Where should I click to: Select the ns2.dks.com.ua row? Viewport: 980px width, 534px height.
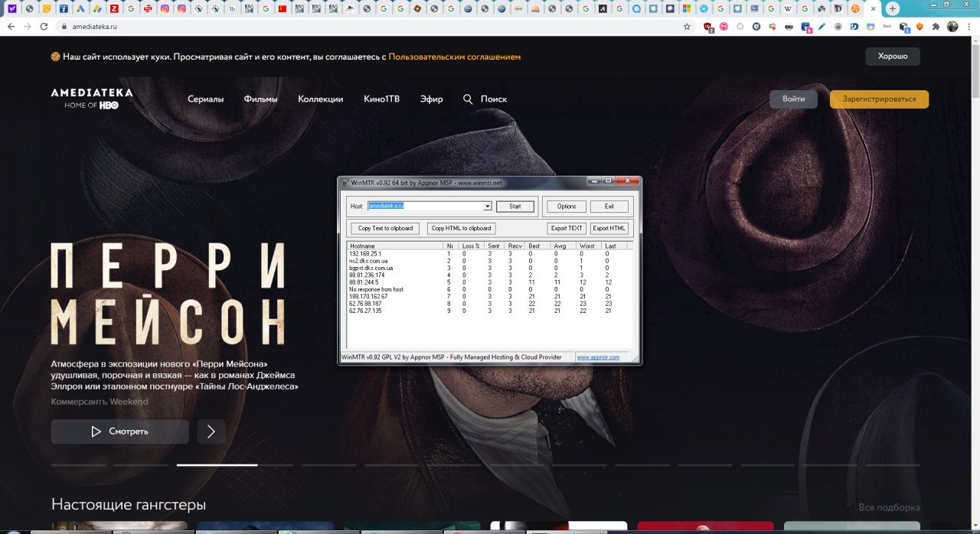click(489, 261)
